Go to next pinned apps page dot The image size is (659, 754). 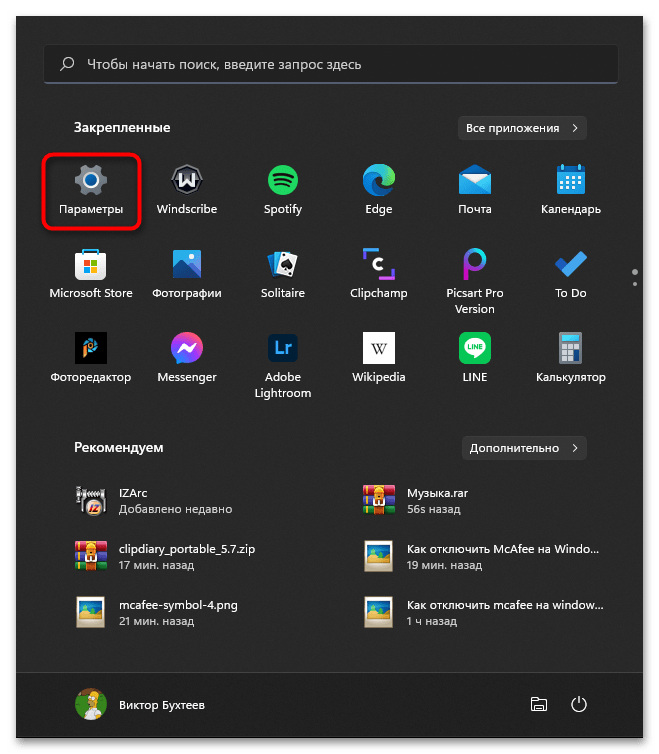[635, 284]
